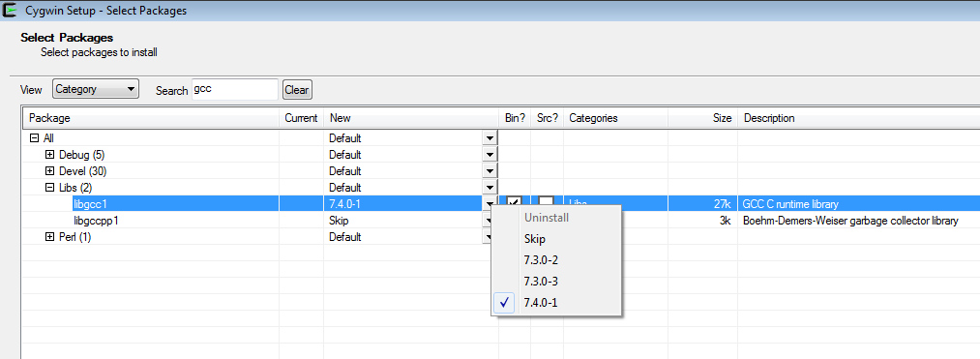Click the New column header
Image resolution: width=980 pixels, height=359 pixels.
(411, 118)
